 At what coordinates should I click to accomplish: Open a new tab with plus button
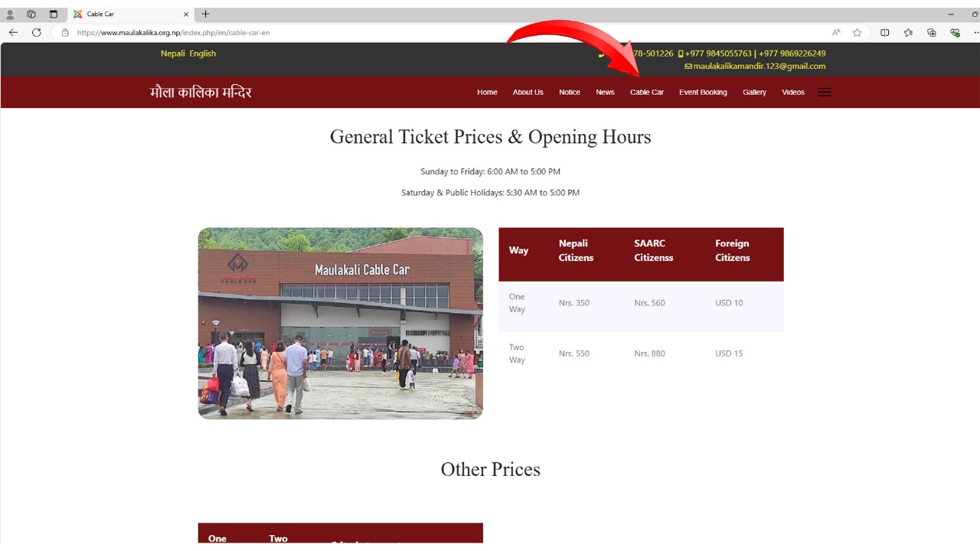click(205, 14)
